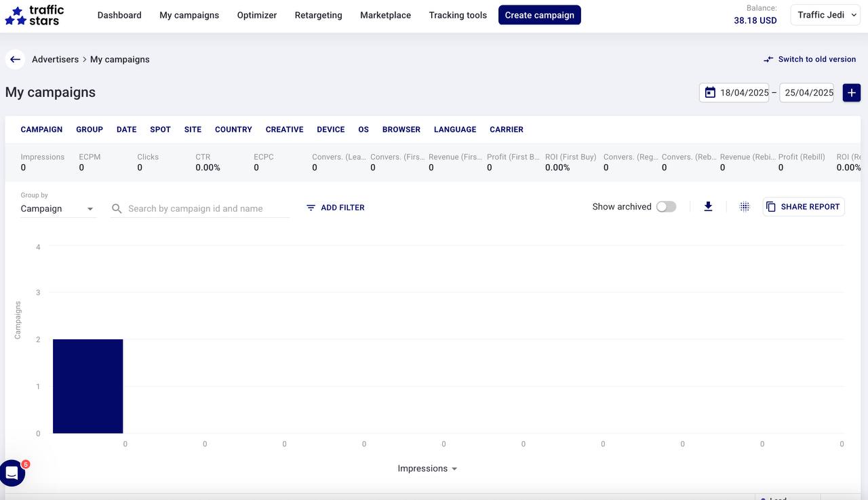The width and height of the screenshot is (868, 500).
Task: Open the chat support widget
Action: point(12,474)
